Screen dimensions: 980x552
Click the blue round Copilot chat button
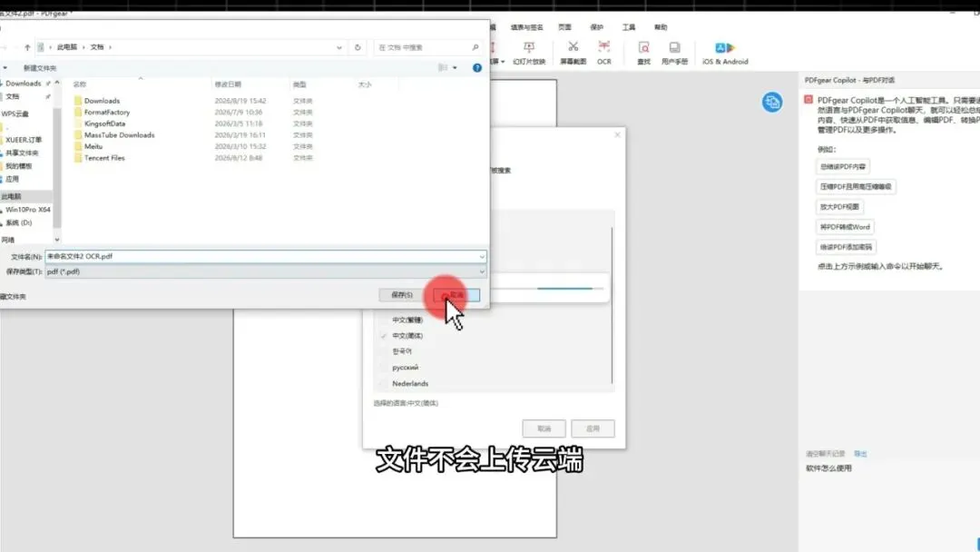[772, 102]
